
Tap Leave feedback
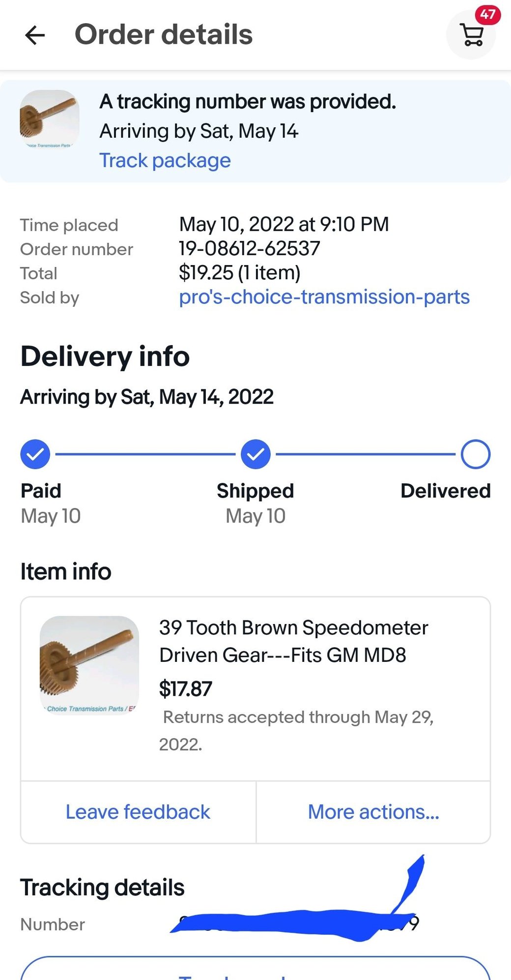pos(138,812)
